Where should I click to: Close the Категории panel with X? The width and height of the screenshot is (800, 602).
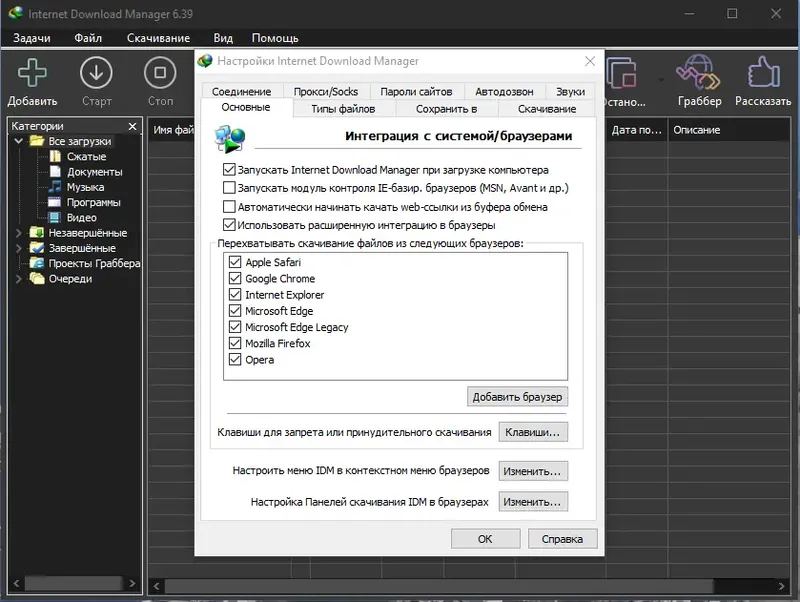[x=133, y=126]
